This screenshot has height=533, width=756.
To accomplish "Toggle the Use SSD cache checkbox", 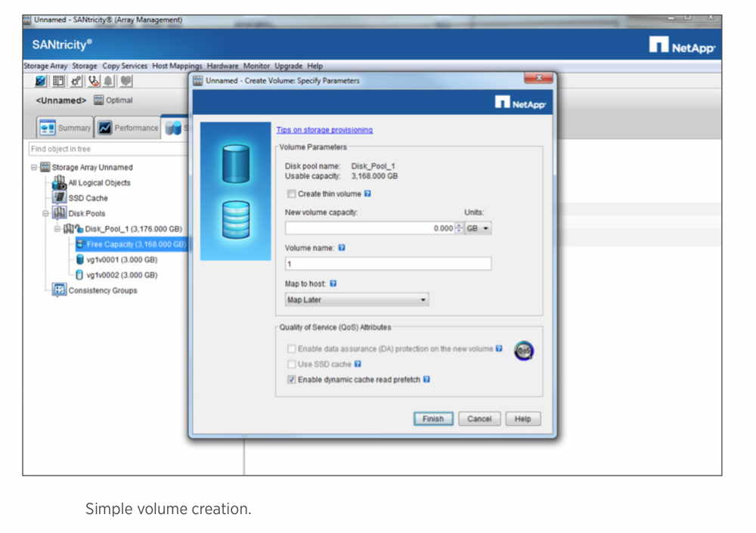I will (291, 364).
